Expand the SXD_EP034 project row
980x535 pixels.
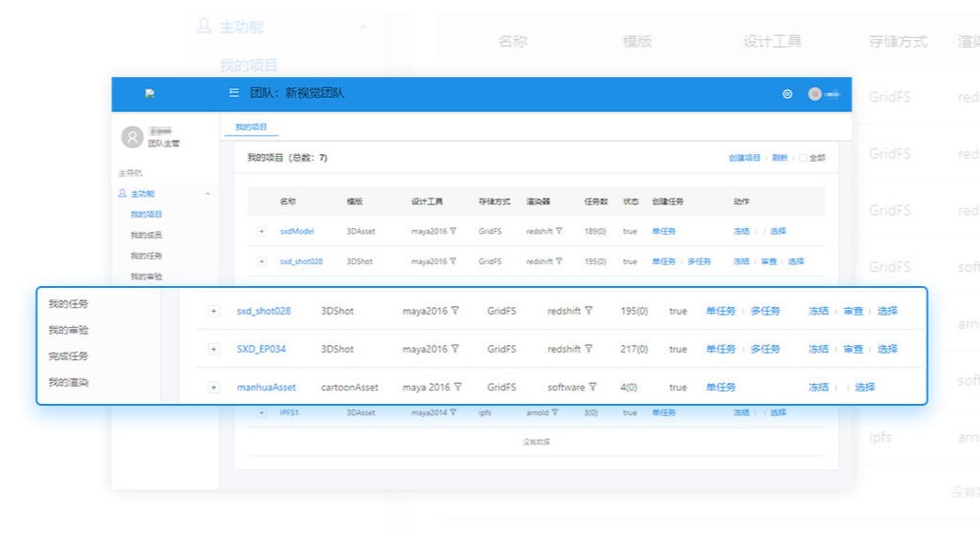click(214, 349)
